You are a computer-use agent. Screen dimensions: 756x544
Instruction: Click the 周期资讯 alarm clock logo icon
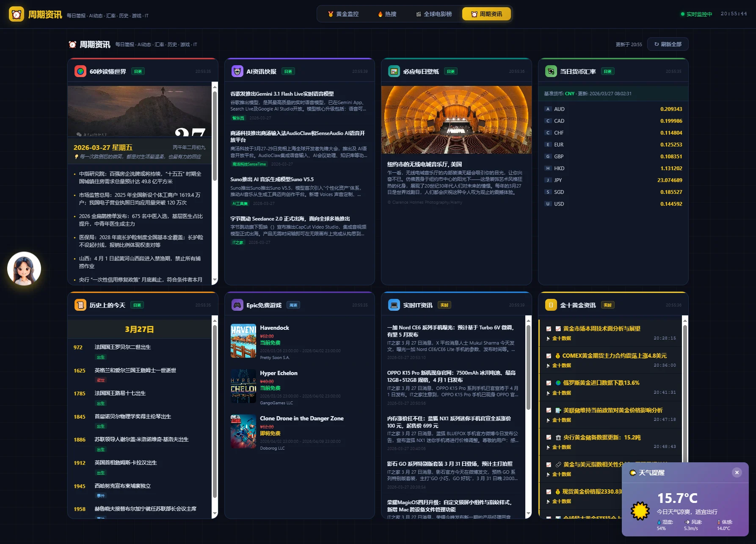pos(17,14)
